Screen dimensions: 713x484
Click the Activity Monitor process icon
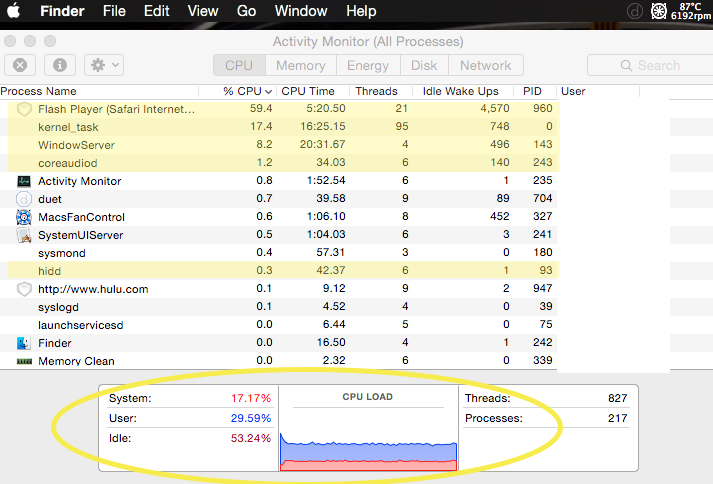click(x=24, y=181)
